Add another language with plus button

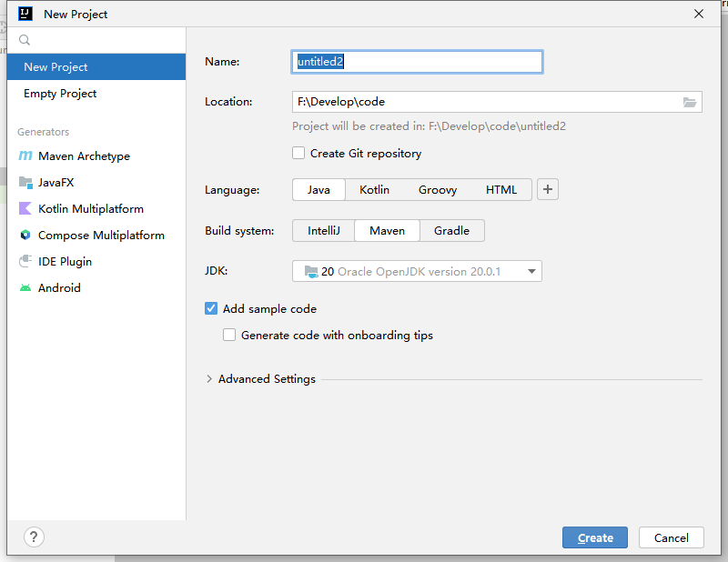[x=548, y=190]
